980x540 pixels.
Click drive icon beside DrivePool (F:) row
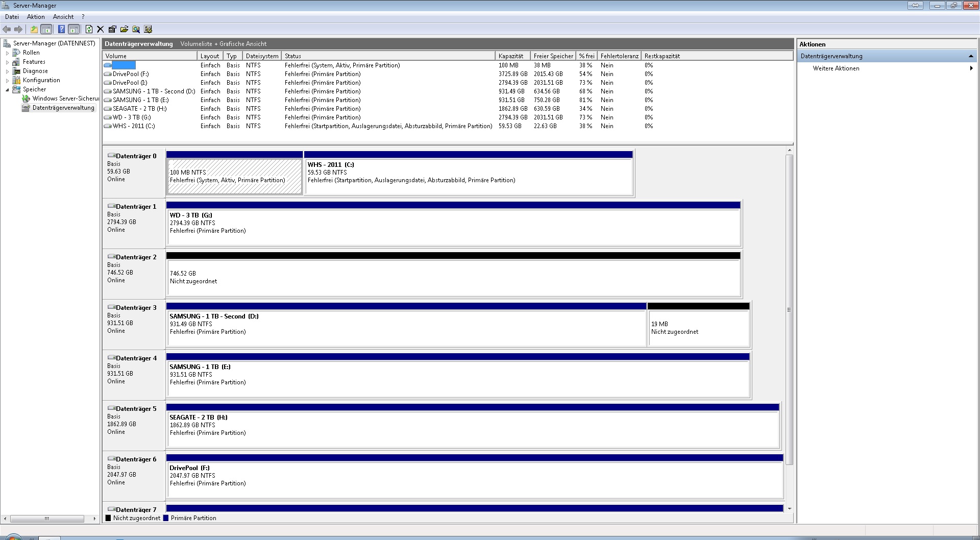108,74
